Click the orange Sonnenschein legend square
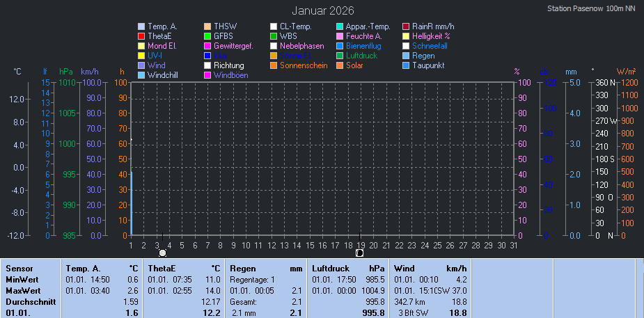The width and height of the screenshot is (644, 318). point(274,65)
